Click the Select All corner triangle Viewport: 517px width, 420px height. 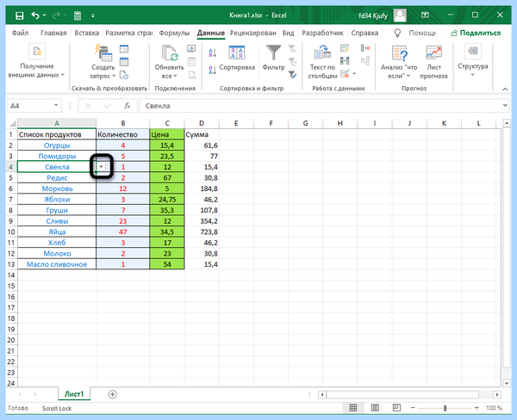12,123
